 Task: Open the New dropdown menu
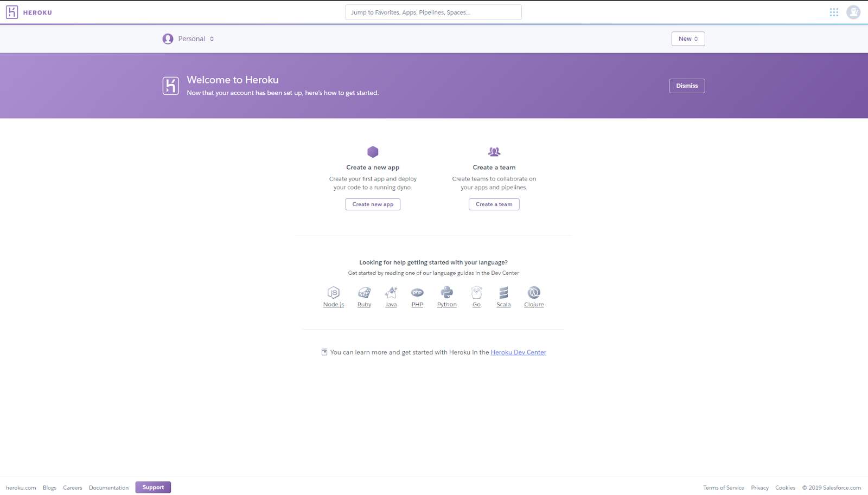(688, 39)
